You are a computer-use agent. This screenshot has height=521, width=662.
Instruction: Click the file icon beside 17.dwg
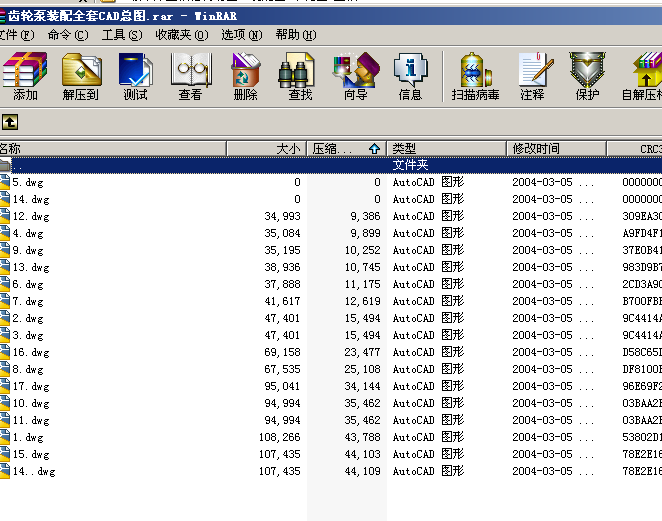tap(5, 386)
